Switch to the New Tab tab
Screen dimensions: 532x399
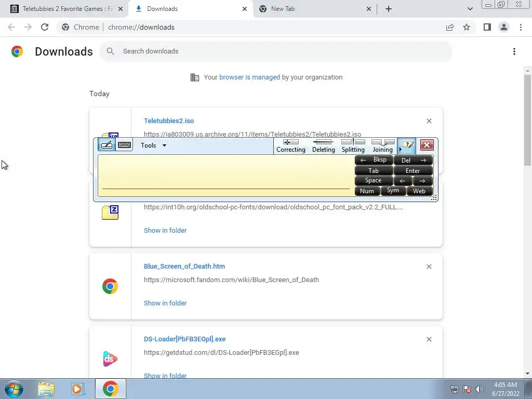click(314, 9)
